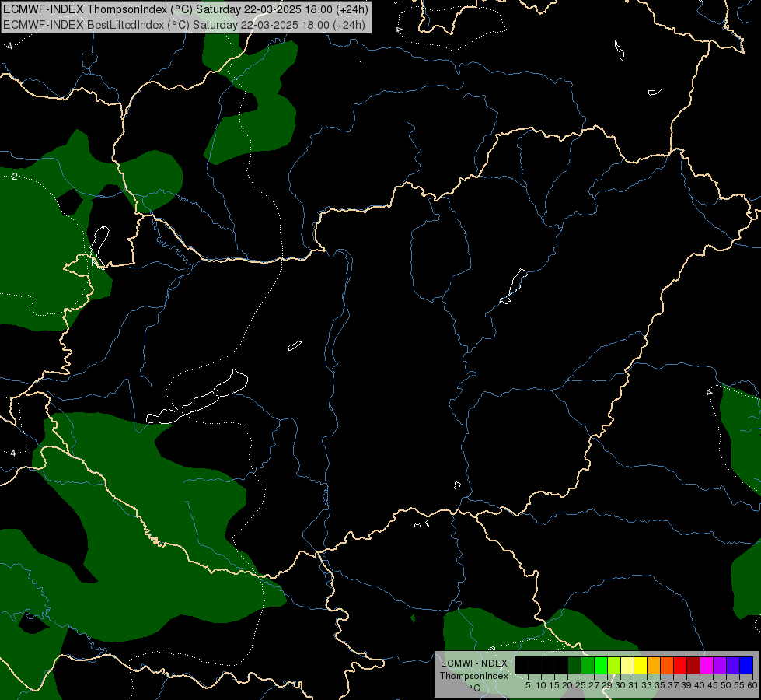Click the legend tick value '60'
Screen dimensions: 761x700
point(752,685)
